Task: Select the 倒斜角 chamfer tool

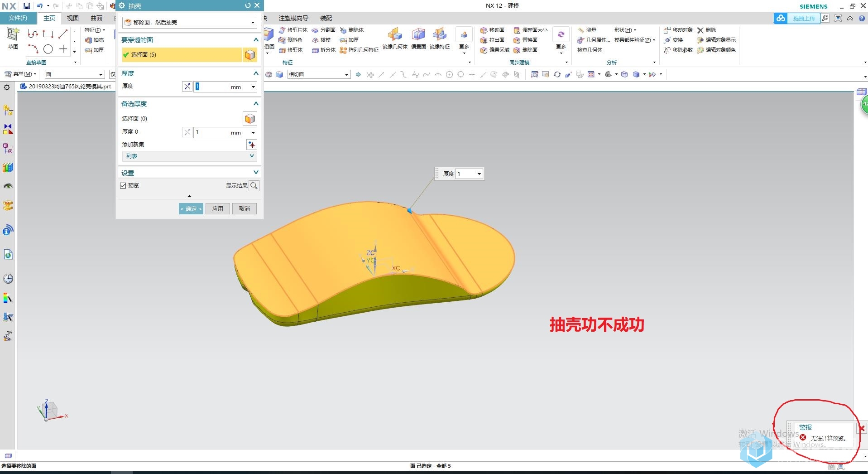Action: pos(290,40)
